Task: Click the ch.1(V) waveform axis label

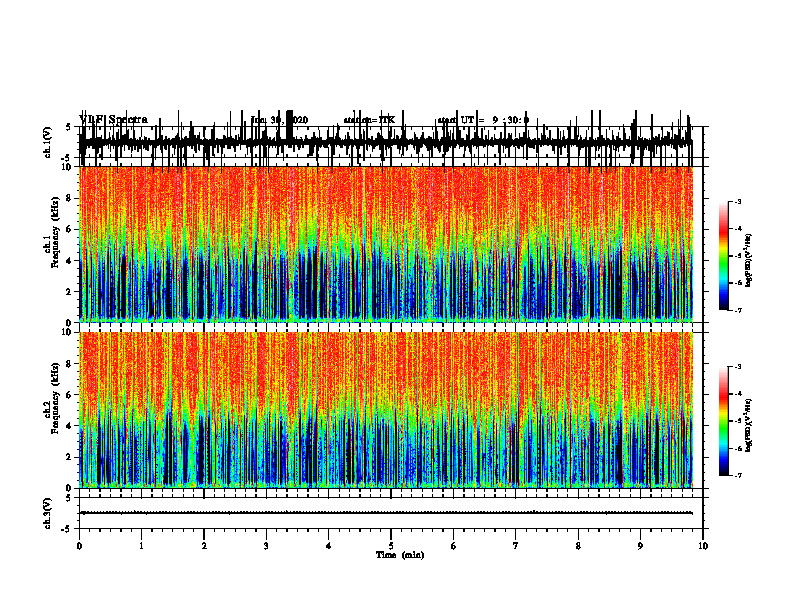Action: coord(48,142)
